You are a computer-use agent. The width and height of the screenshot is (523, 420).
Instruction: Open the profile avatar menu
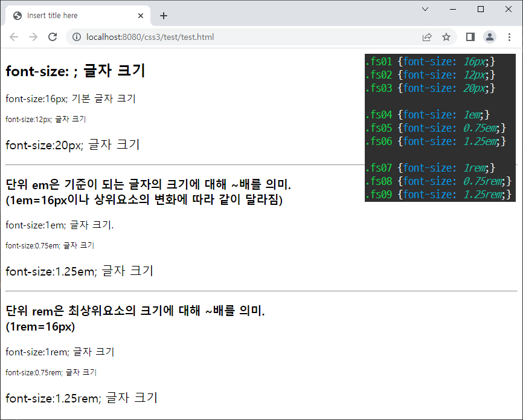(x=490, y=37)
